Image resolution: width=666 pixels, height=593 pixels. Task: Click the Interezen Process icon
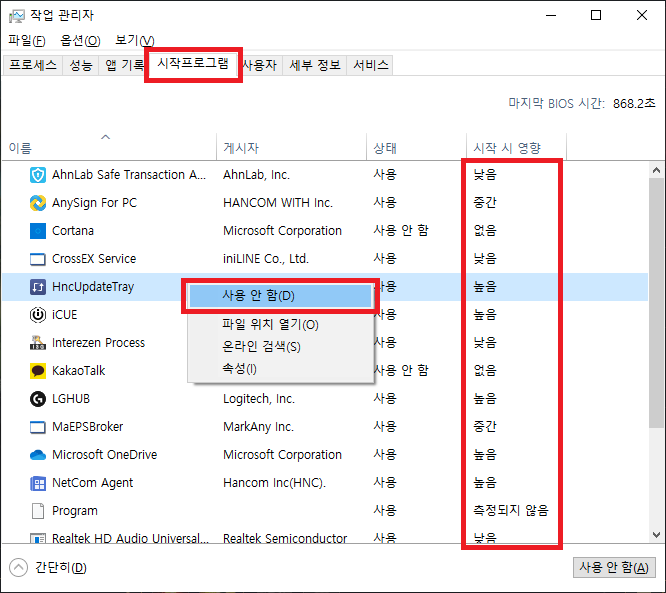[38, 343]
